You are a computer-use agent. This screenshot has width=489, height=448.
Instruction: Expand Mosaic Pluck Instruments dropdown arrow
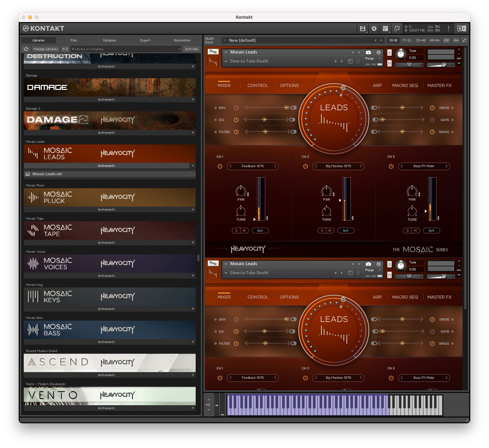pyautogui.click(x=193, y=209)
